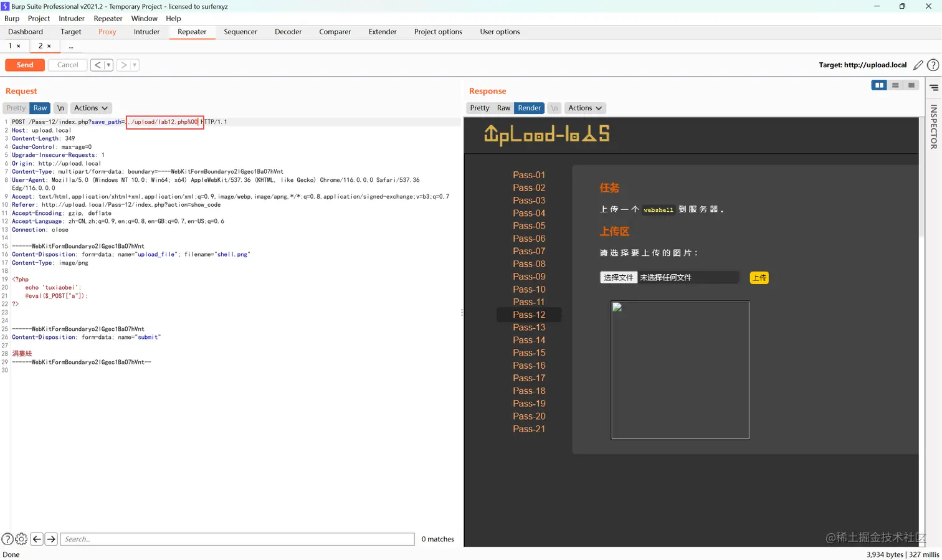Open Project options tab
Image resolution: width=942 pixels, height=560 pixels.
[438, 32]
